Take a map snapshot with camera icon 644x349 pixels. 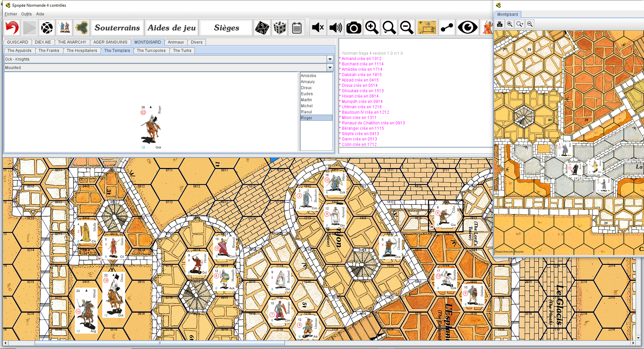354,27
